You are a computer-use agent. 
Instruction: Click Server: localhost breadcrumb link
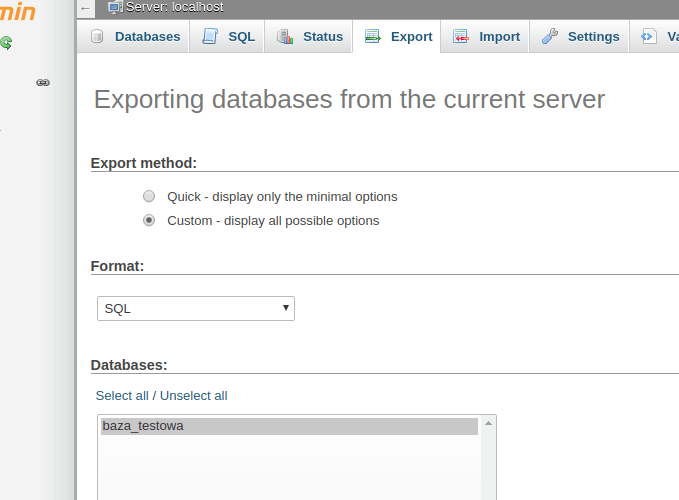(x=175, y=7)
